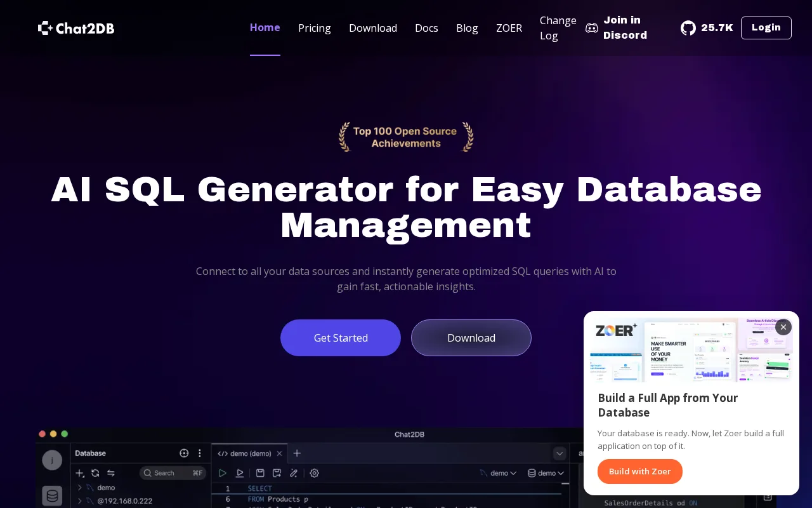The width and height of the screenshot is (812, 508).
Task: Click the locate target icon beside Database
Action: pos(184,453)
